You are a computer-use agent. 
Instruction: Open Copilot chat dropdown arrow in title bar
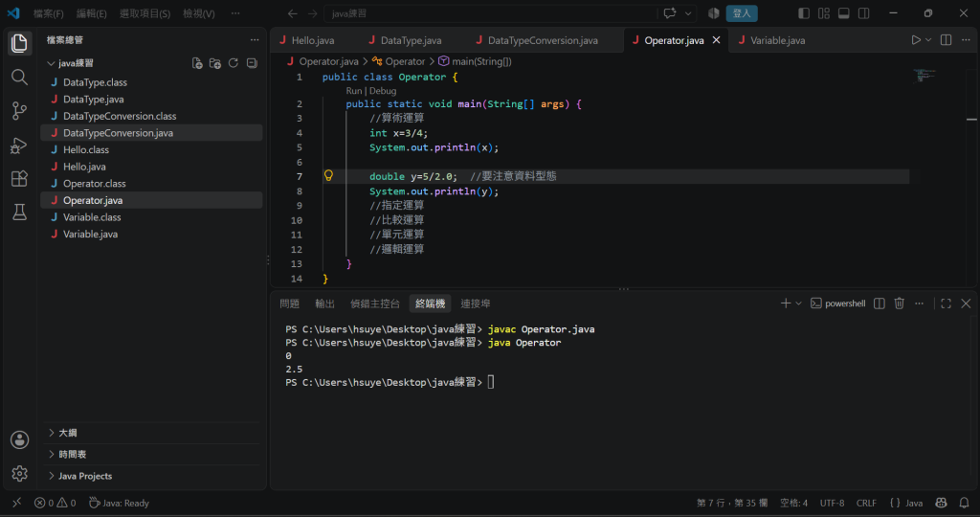(x=687, y=13)
